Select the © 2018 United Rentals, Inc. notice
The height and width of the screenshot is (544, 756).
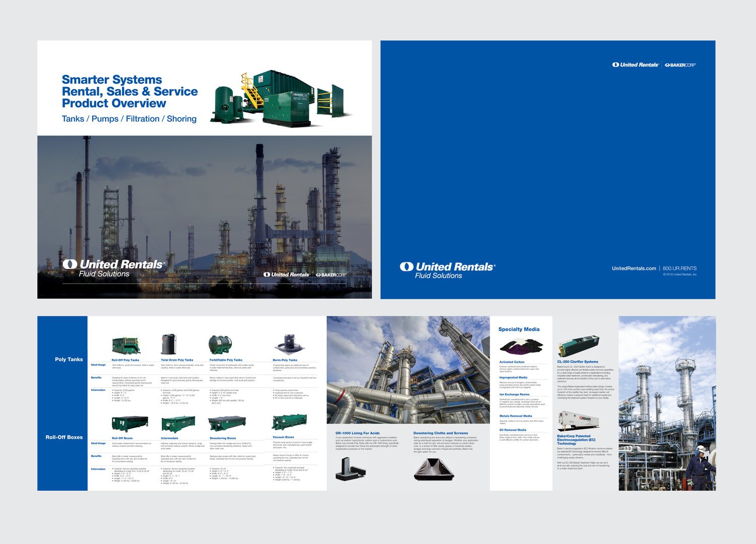click(680, 275)
